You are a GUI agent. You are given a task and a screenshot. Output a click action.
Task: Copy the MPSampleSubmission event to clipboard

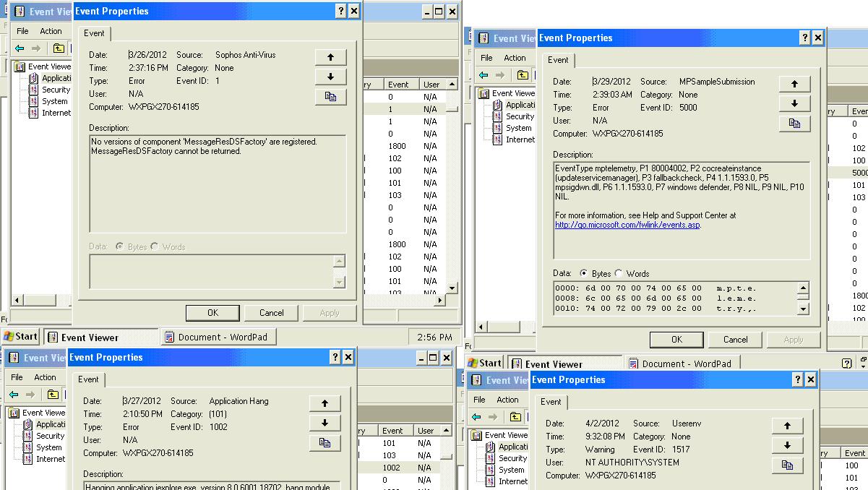point(795,123)
